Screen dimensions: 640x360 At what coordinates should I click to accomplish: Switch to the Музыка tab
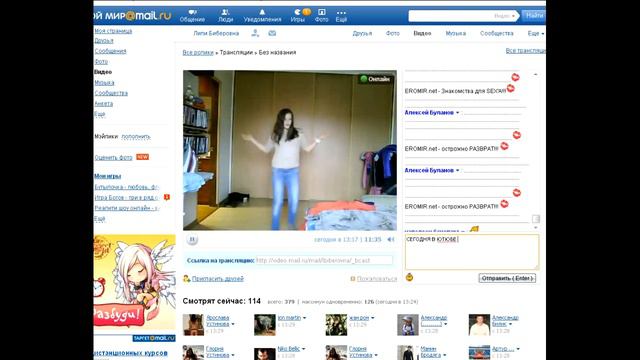456,33
